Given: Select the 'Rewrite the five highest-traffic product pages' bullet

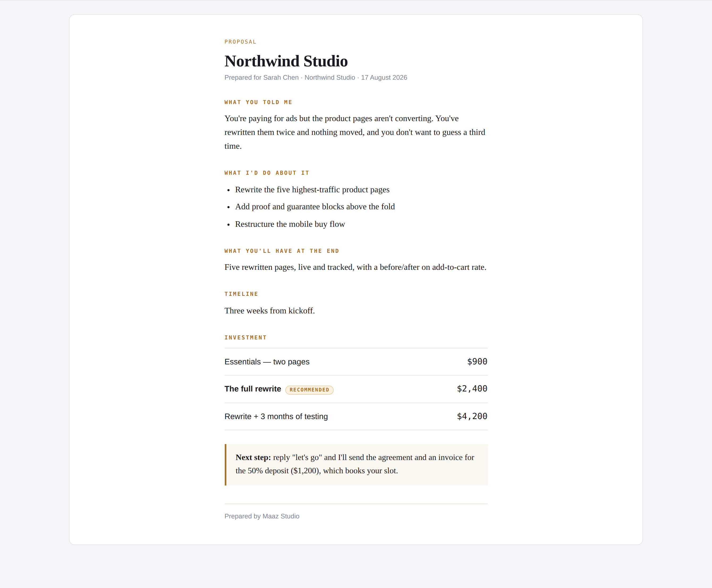Looking at the screenshot, I should click(x=312, y=190).
